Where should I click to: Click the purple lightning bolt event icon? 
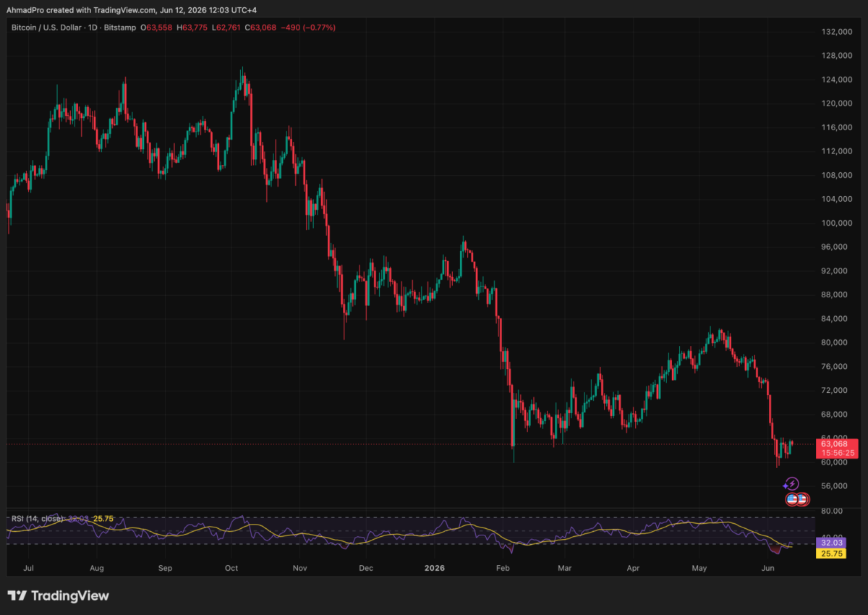pos(792,484)
